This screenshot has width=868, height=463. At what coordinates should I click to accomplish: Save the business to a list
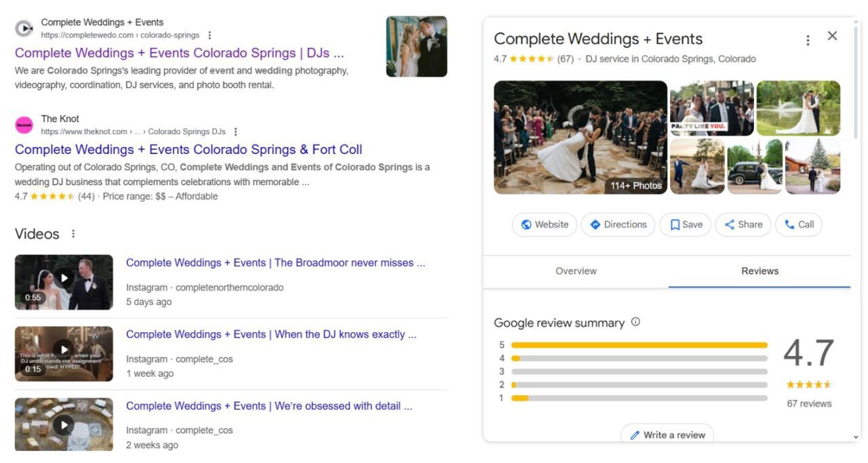coord(686,224)
